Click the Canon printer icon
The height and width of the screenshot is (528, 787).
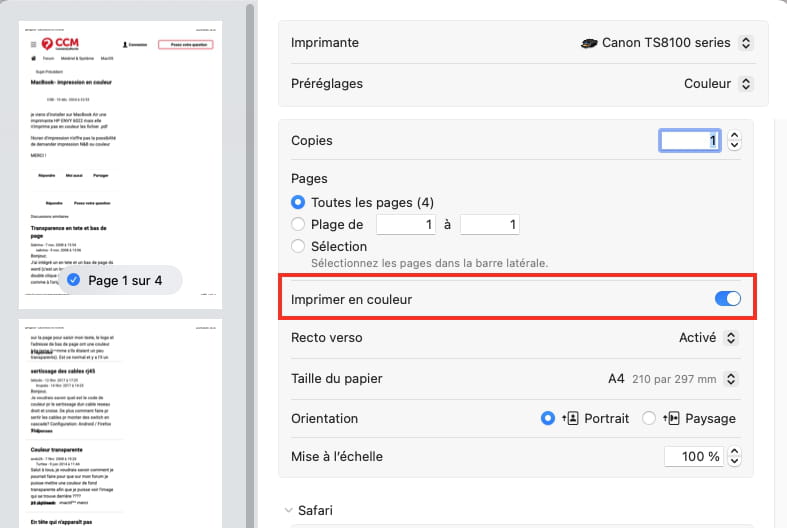click(588, 43)
